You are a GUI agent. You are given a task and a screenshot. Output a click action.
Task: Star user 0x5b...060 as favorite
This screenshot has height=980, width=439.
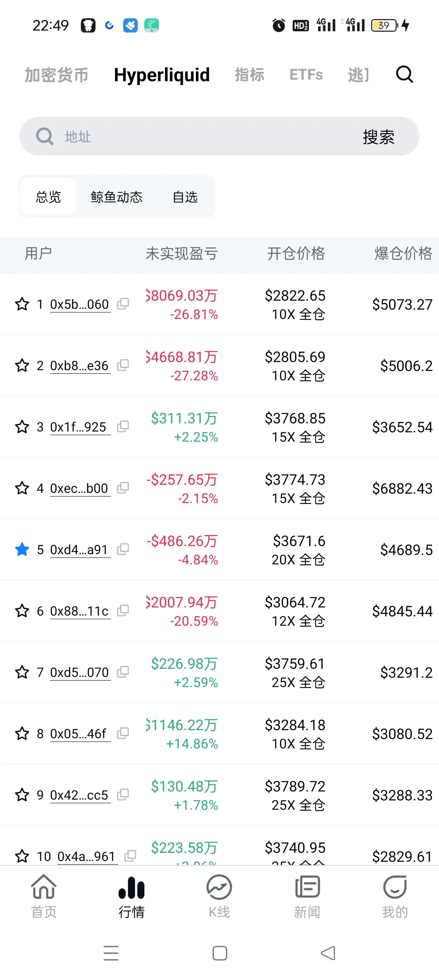point(22,304)
